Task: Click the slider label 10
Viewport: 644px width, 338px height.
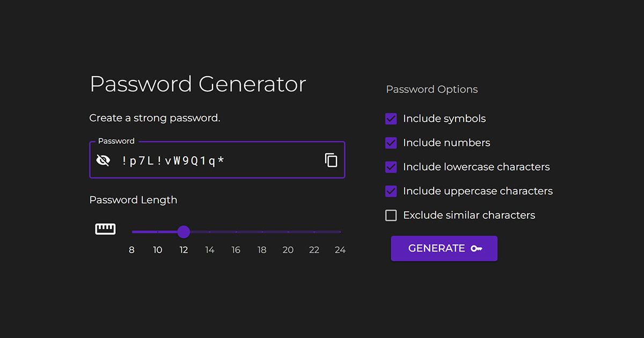Action: [158, 250]
